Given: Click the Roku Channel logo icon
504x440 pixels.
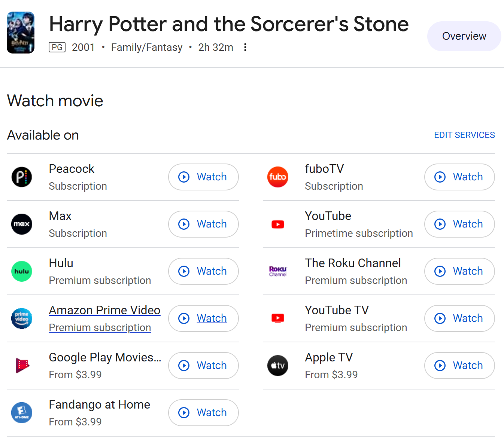Looking at the screenshot, I should (x=278, y=271).
